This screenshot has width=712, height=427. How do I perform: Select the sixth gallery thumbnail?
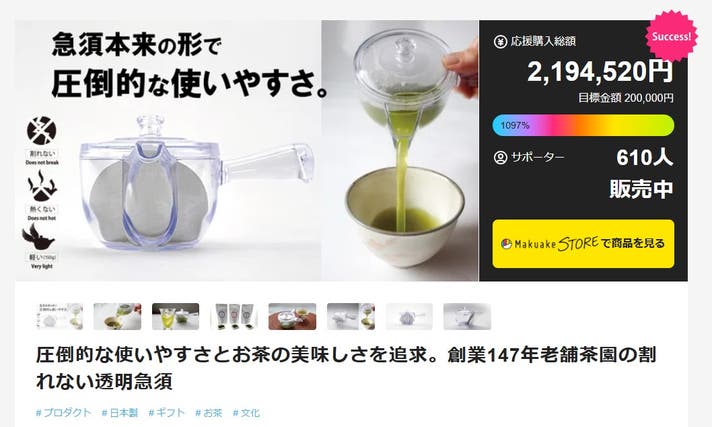click(x=351, y=316)
